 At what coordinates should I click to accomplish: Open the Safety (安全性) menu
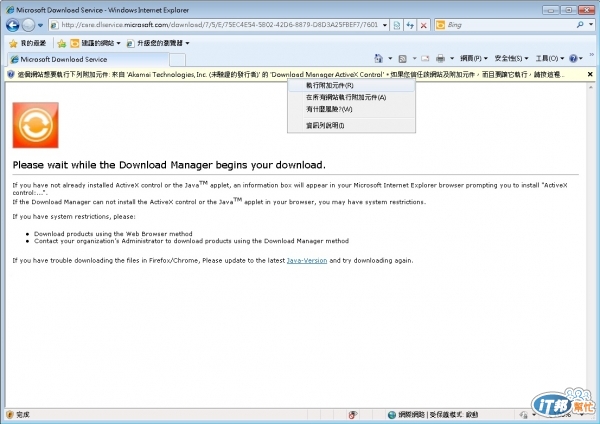[511, 59]
